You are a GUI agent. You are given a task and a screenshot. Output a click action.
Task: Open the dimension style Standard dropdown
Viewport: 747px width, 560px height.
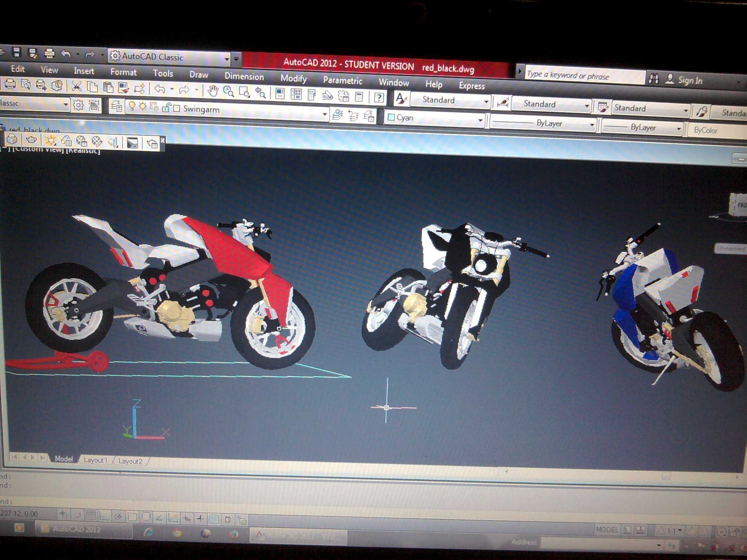pyautogui.click(x=551, y=104)
